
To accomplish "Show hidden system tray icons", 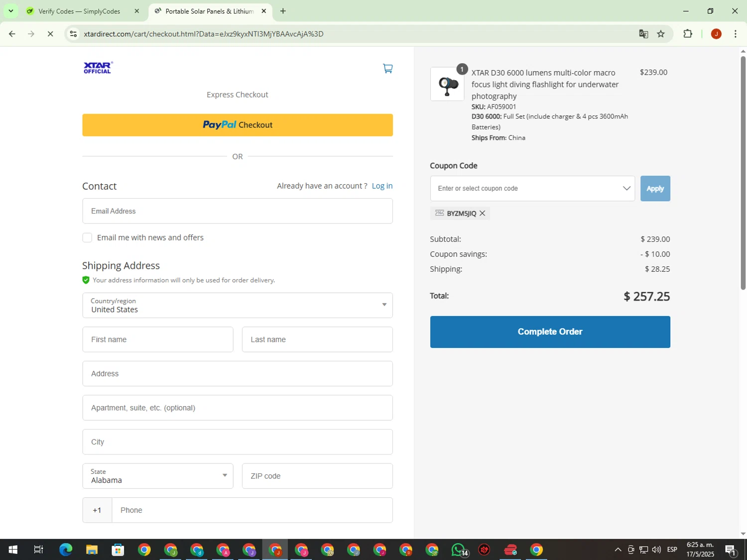I will coord(618,550).
